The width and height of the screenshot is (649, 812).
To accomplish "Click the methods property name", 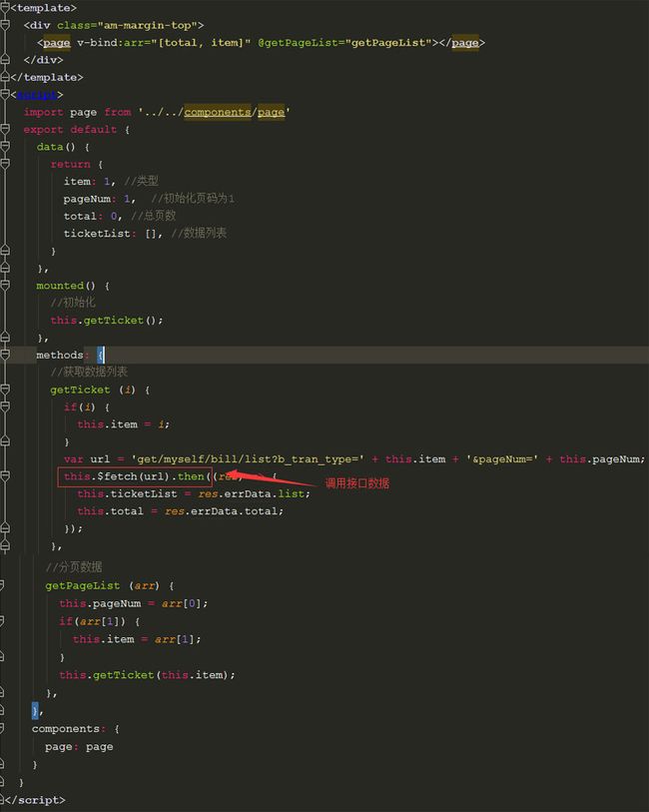I will [x=60, y=355].
